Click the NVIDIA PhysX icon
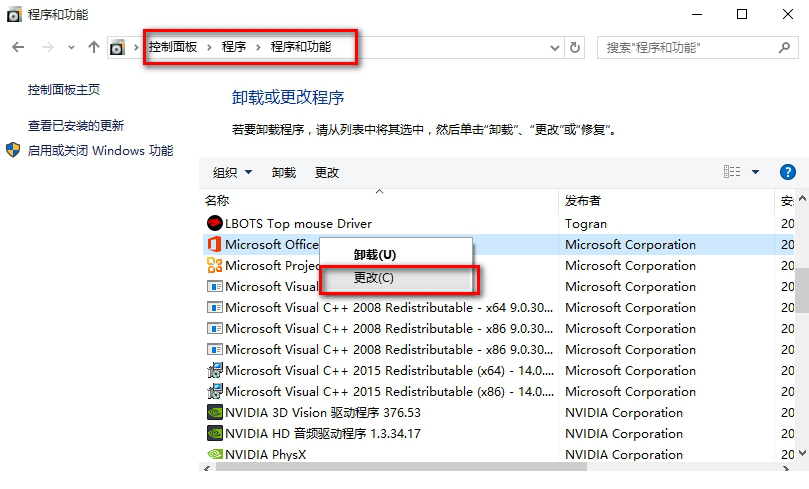The width and height of the screenshot is (809, 489). point(214,454)
